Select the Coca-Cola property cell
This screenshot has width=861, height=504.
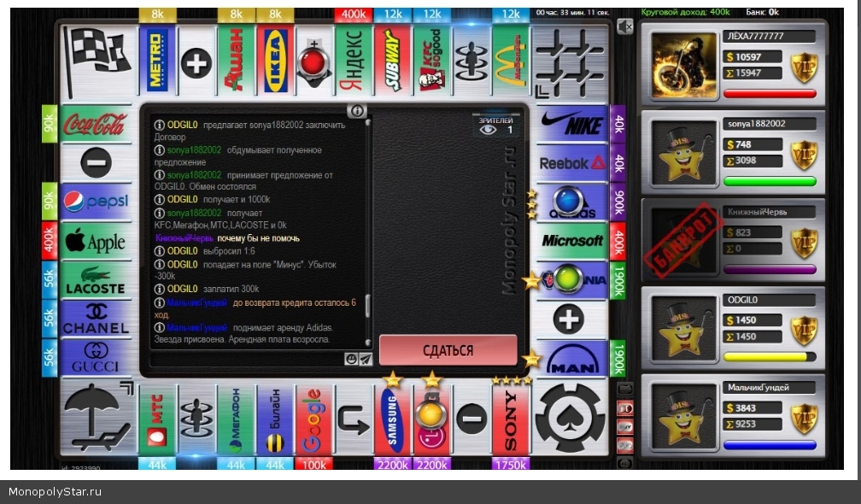(x=97, y=124)
